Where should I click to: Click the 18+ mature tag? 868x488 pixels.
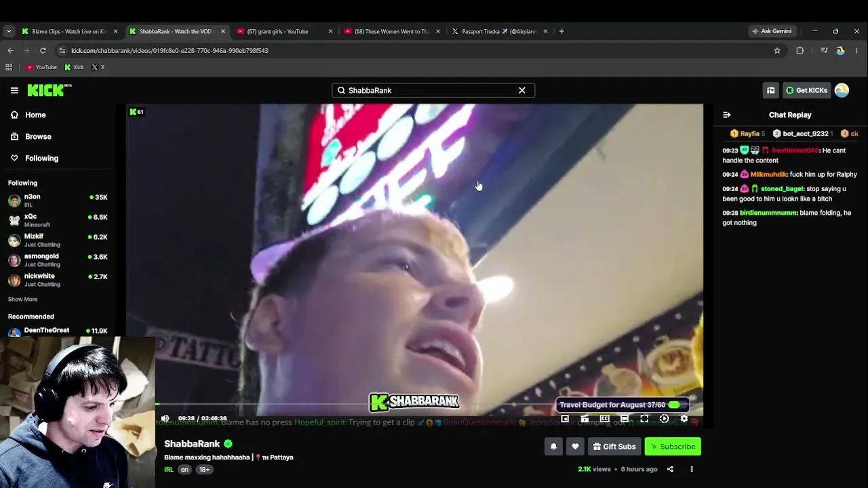coord(204,470)
